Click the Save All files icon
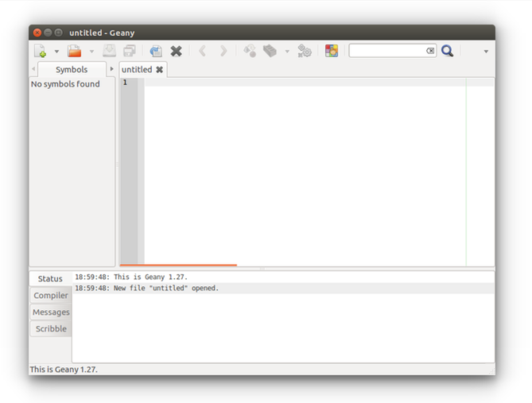Screen dimensions: 532x403 click(x=130, y=51)
